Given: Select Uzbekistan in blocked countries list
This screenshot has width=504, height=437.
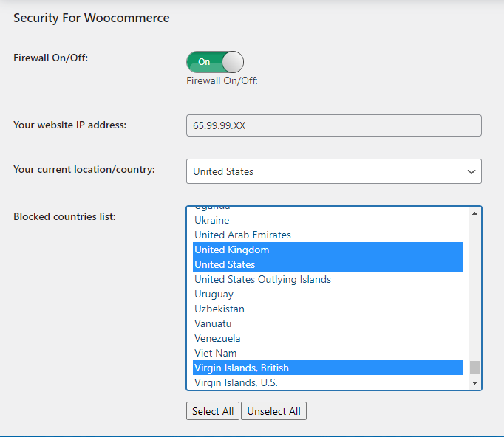Looking at the screenshot, I should point(219,309).
